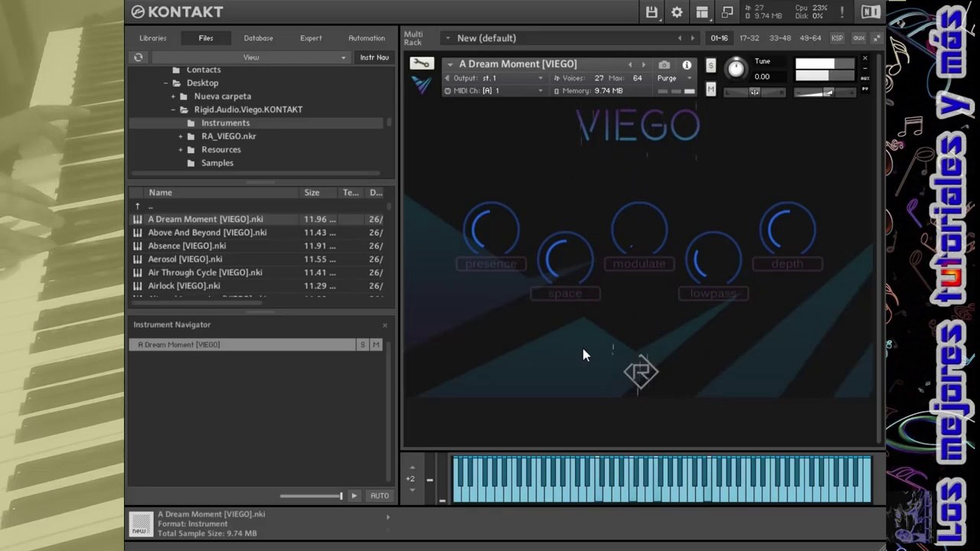Click the lowpass knob
This screenshot has width=980, height=551.
pos(713,259)
